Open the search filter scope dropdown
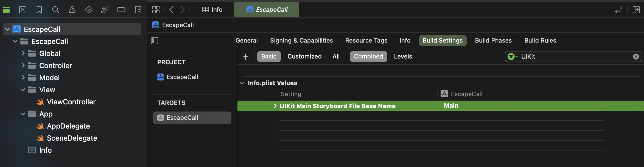Image resolution: width=644 pixels, height=167 pixels. coord(513,57)
